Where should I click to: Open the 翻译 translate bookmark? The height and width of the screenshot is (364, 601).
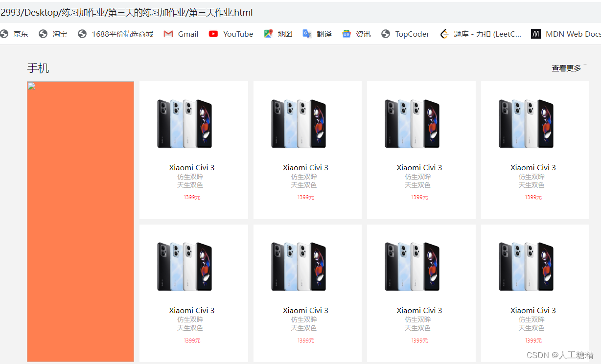317,34
